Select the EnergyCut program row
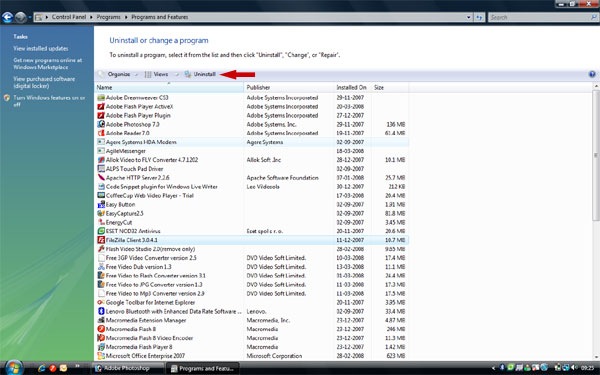 tap(251, 222)
